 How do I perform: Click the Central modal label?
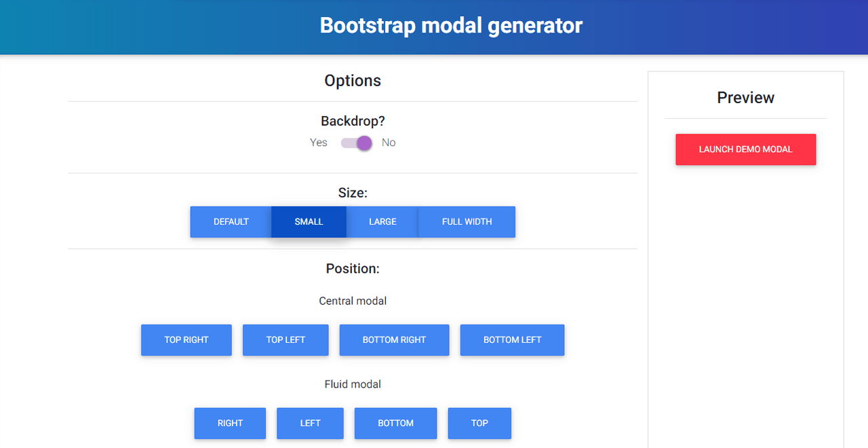(x=353, y=301)
